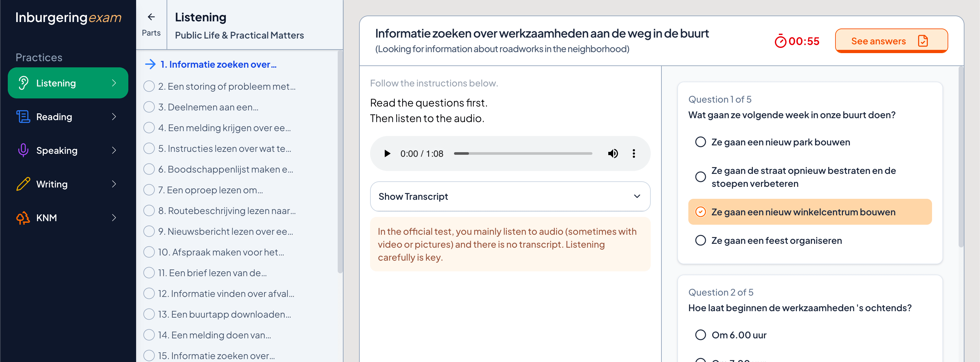The height and width of the screenshot is (362, 980).
Task: Toggle circle for '5. Instructies lezen over wat te'
Action: [x=149, y=149]
